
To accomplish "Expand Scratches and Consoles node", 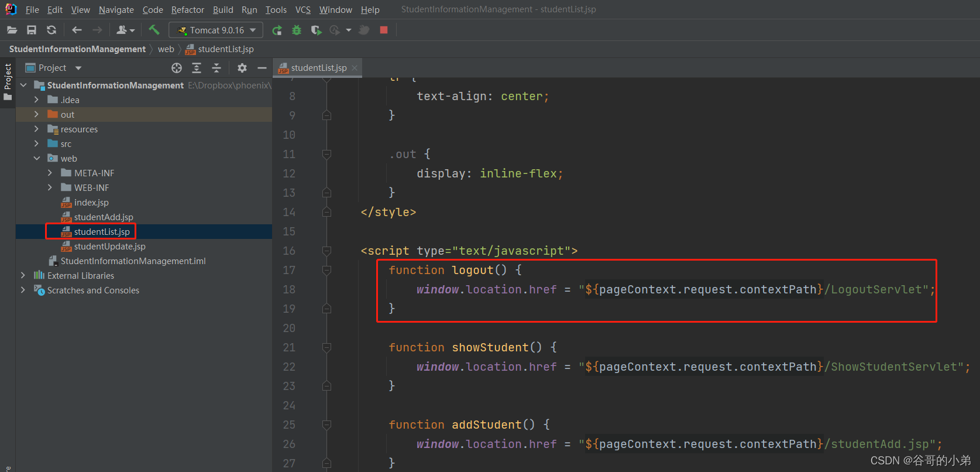I will pyautogui.click(x=23, y=290).
